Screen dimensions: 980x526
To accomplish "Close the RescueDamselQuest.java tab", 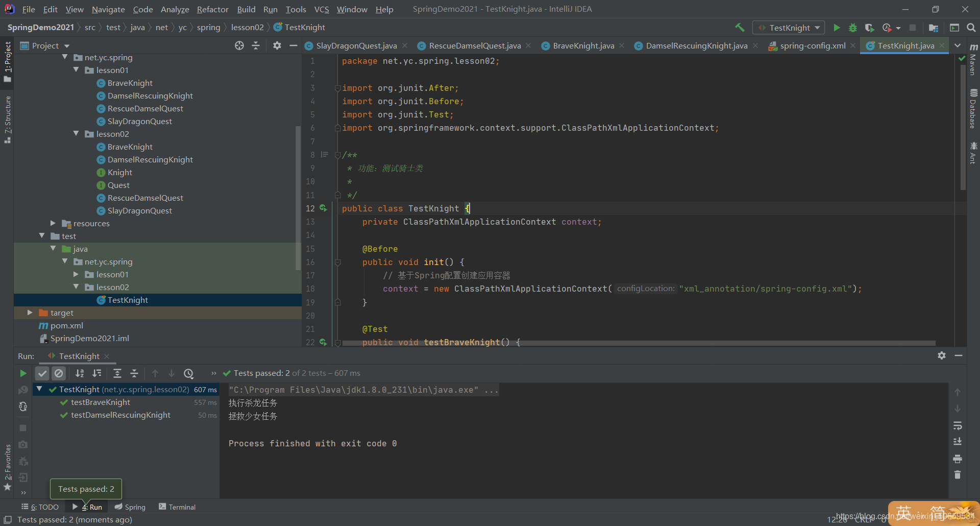I will coord(528,45).
